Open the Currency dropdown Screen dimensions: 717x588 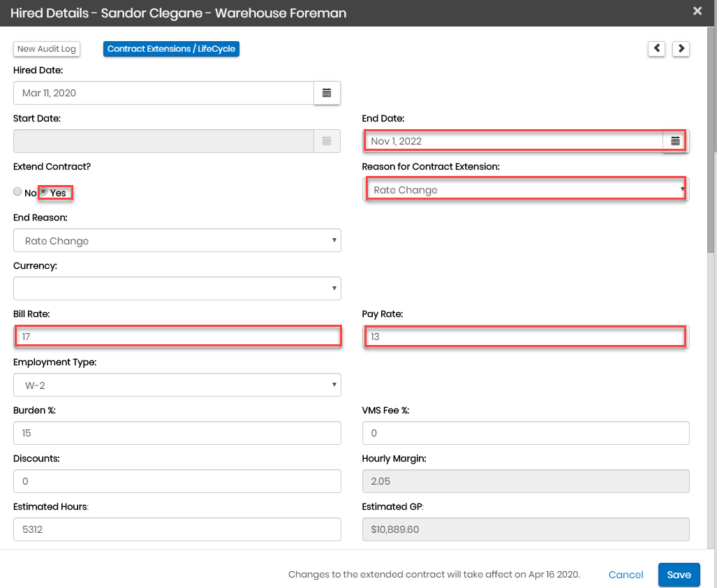click(177, 288)
